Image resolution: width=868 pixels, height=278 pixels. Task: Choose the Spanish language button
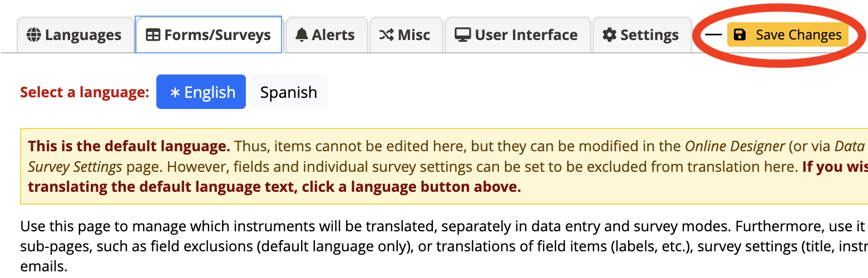point(289,92)
